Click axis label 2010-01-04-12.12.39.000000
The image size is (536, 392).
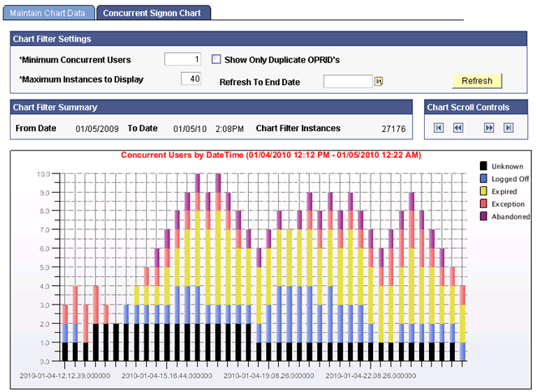click(65, 376)
